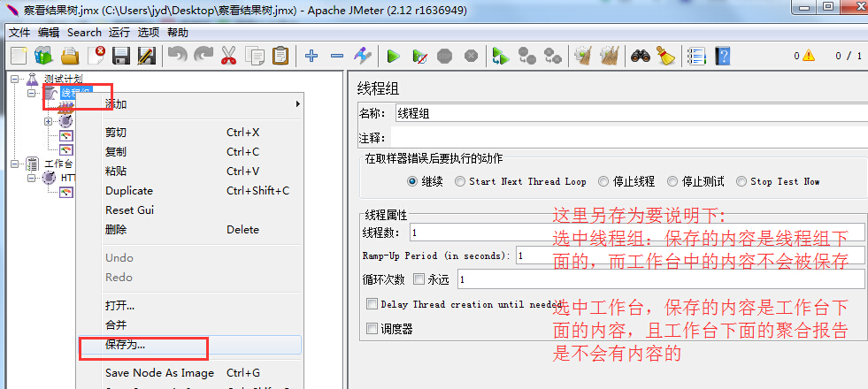Open the Search menu in menu bar
The height and width of the screenshot is (389, 868).
coord(84,32)
